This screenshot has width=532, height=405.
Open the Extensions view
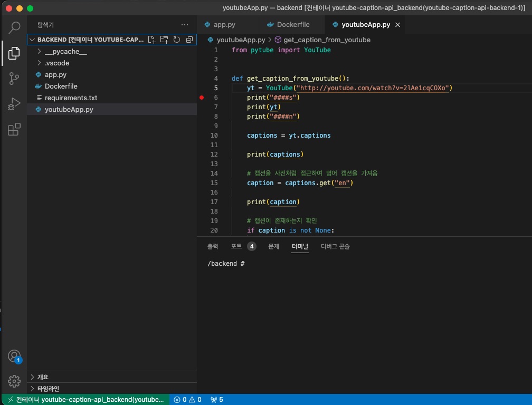(14, 129)
